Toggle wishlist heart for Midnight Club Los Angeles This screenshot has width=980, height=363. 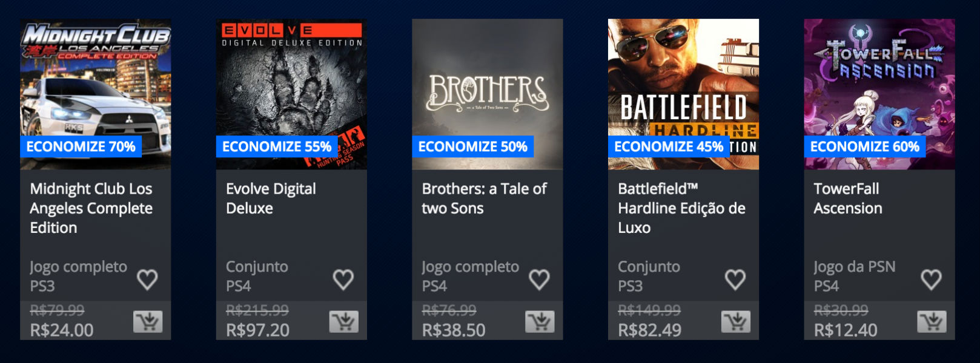(147, 279)
